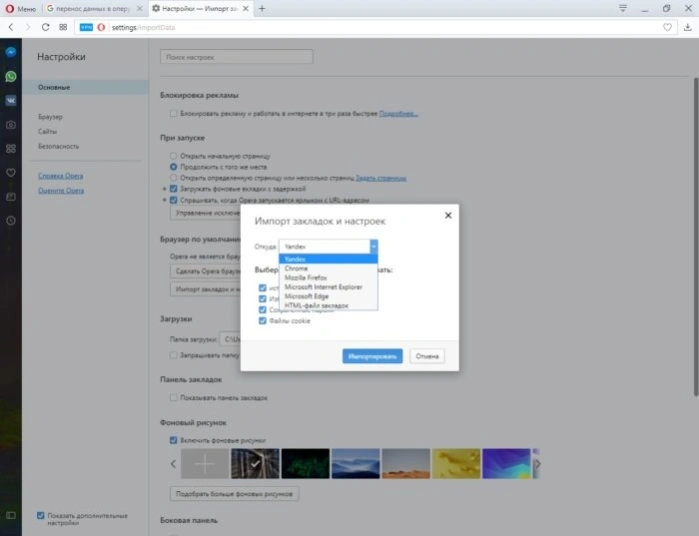Select Сайты settings section
The width and height of the screenshot is (699, 536).
[x=47, y=132]
